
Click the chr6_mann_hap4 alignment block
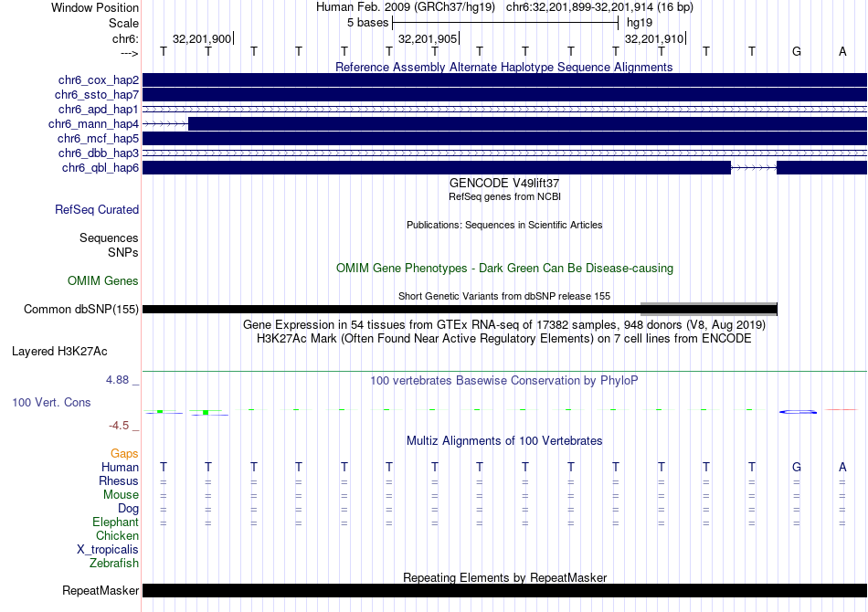527,124
